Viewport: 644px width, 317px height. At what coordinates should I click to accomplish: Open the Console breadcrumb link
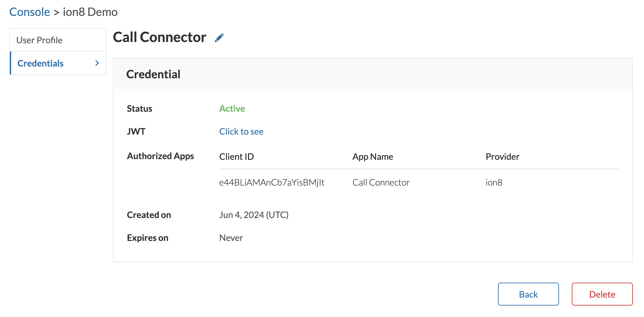30,12
